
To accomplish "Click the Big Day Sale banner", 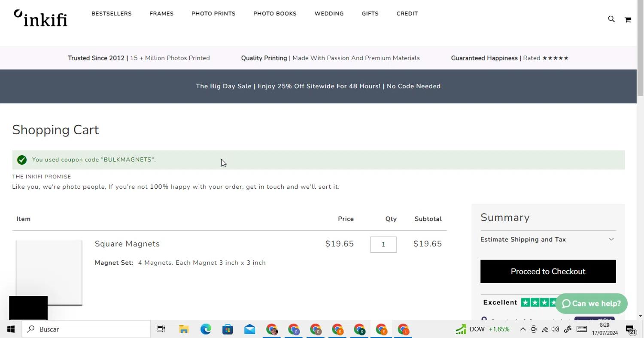I will (318, 86).
